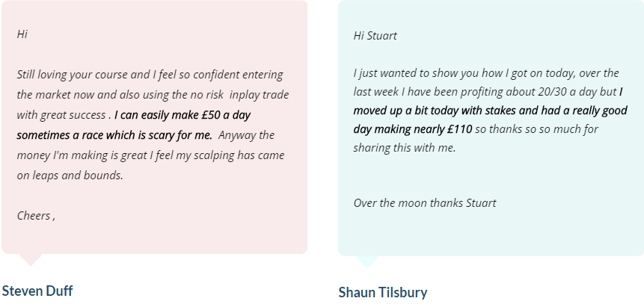Click the 'Hi' greeting in pink testimonial
644x307 pixels.
click(x=22, y=34)
